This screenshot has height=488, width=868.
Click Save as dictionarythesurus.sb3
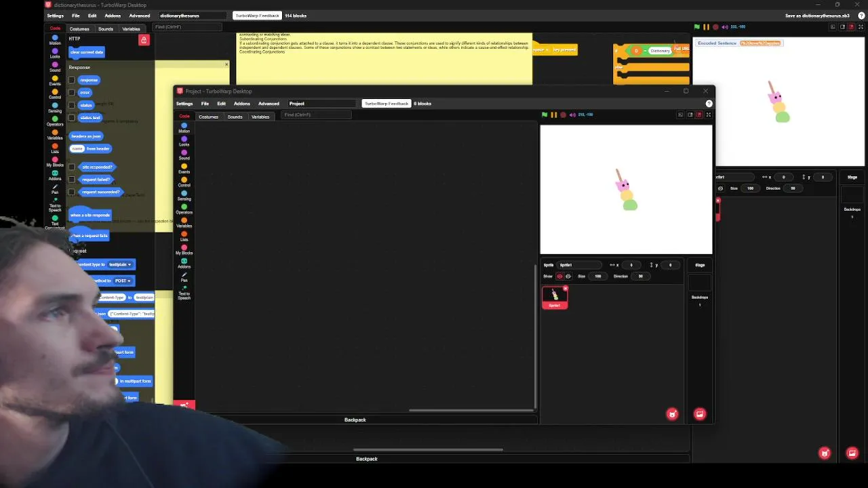tap(817, 16)
